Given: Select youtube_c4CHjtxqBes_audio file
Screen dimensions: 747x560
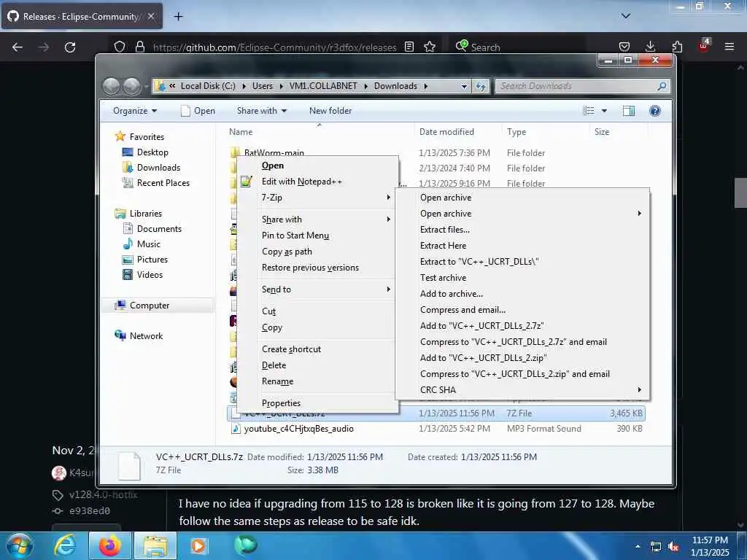Looking at the screenshot, I should pos(298,429).
